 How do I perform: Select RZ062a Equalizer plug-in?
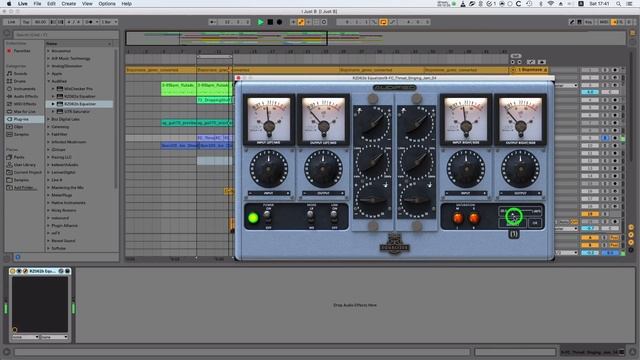click(x=80, y=96)
